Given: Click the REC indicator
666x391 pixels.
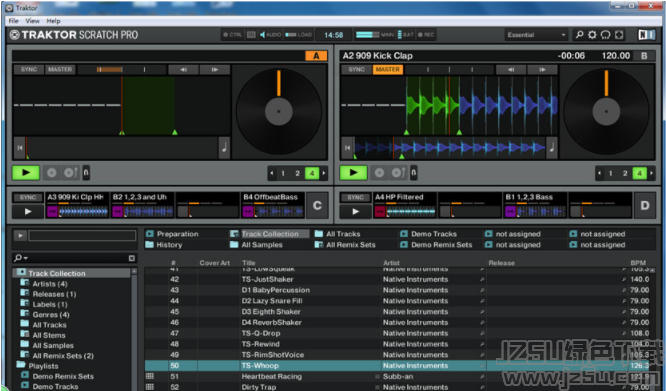Looking at the screenshot, I should click(426, 35).
